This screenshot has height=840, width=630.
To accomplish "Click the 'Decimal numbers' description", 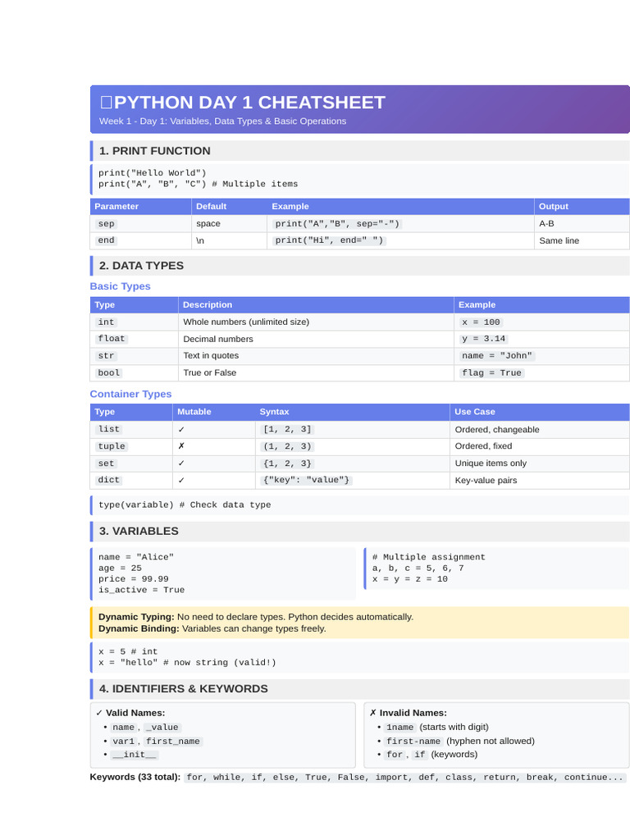I will [x=218, y=339].
